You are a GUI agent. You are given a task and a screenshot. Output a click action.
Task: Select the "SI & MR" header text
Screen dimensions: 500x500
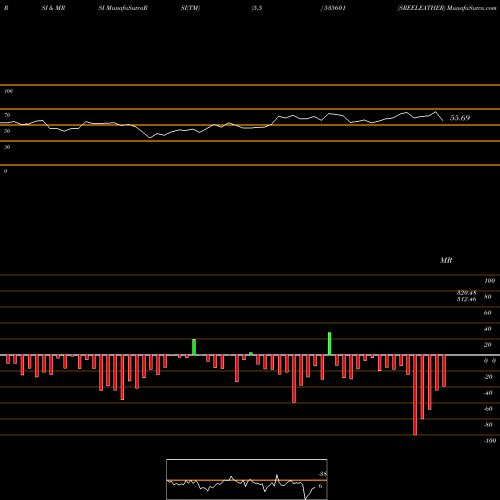click(53, 8)
